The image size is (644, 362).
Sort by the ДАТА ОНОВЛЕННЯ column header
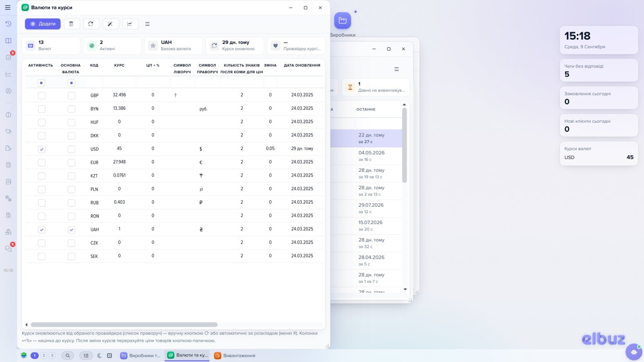tap(302, 65)
